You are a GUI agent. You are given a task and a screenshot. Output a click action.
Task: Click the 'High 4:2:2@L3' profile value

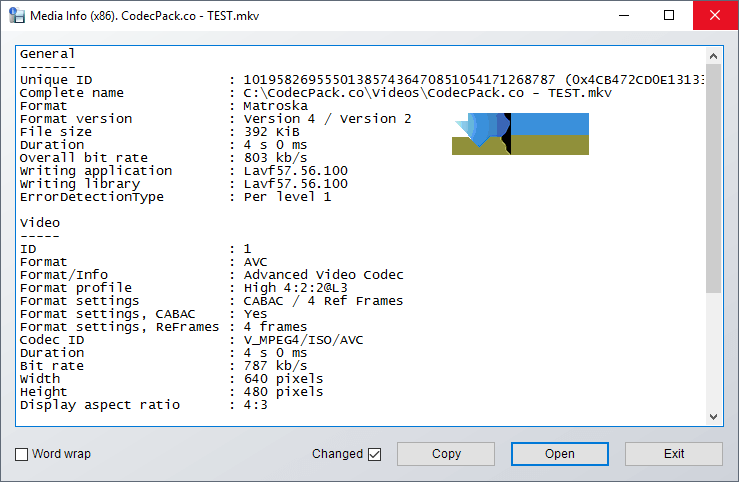(296, 287)
